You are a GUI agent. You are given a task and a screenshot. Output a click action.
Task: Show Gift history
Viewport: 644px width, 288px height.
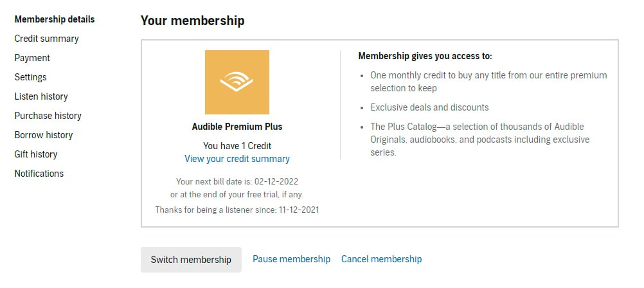[36, 154]
